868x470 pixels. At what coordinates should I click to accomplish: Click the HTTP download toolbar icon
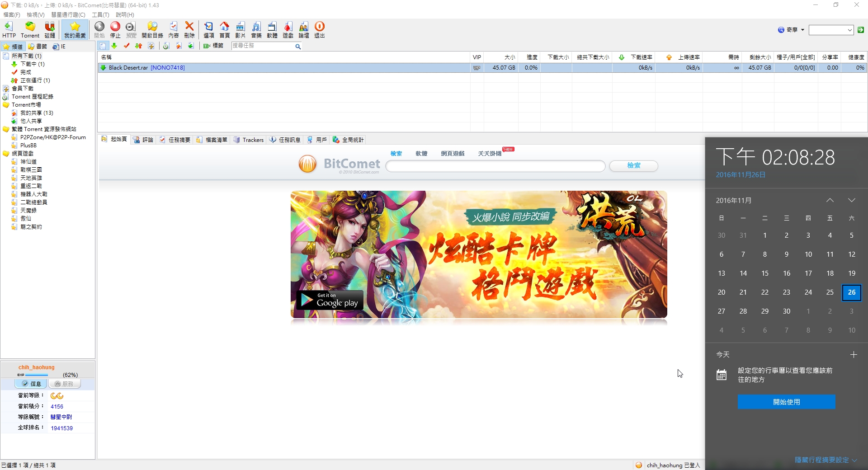(9, 30)
